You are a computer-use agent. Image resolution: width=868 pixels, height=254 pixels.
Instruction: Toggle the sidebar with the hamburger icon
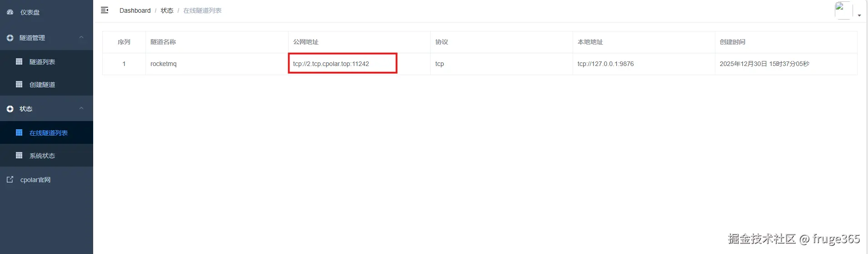coord(105,10)
